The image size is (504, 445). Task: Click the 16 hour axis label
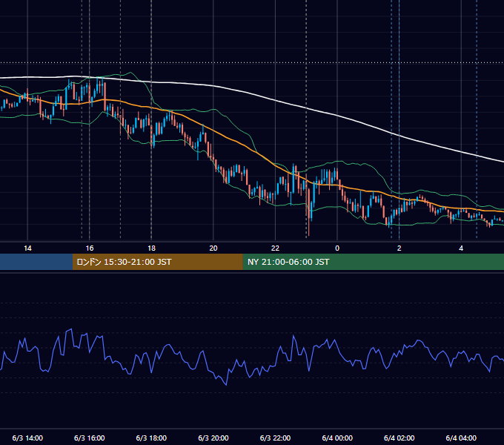pyautogui.click(x=90, y=248)
